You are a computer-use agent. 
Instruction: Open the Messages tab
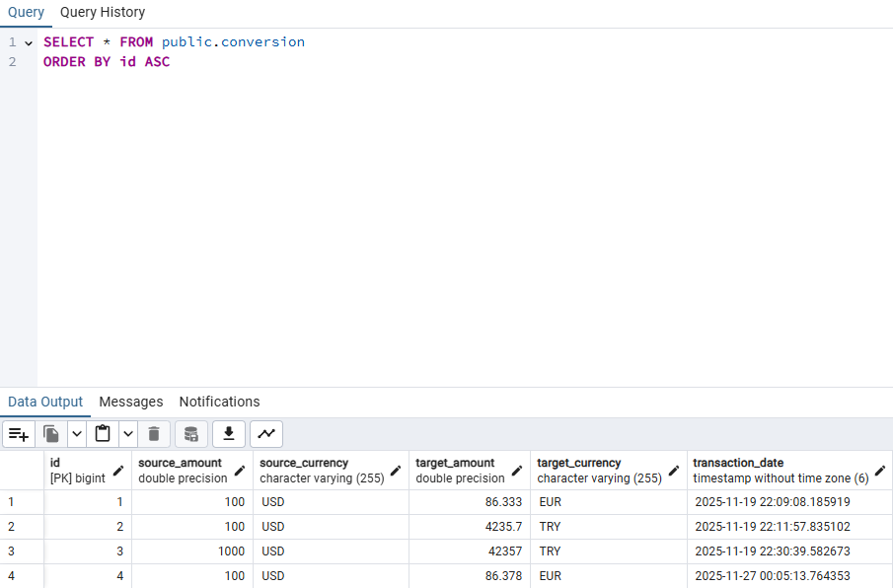point(131,402)
